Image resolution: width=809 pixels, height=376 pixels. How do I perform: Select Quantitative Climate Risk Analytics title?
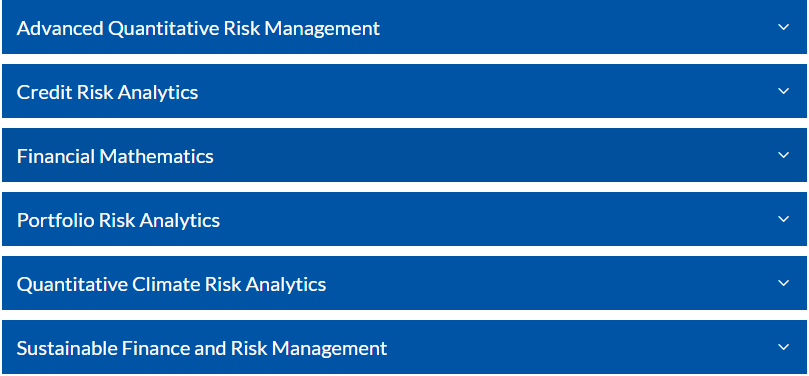tap(171, 284)
